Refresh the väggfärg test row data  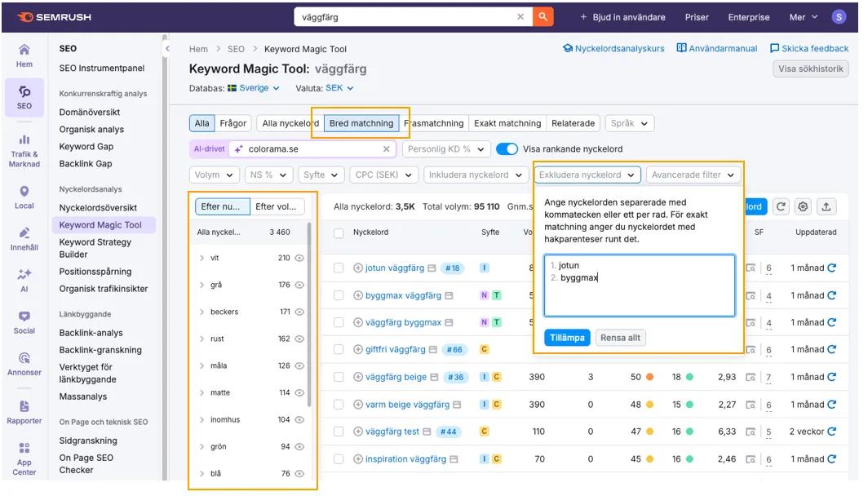(831, 432)
